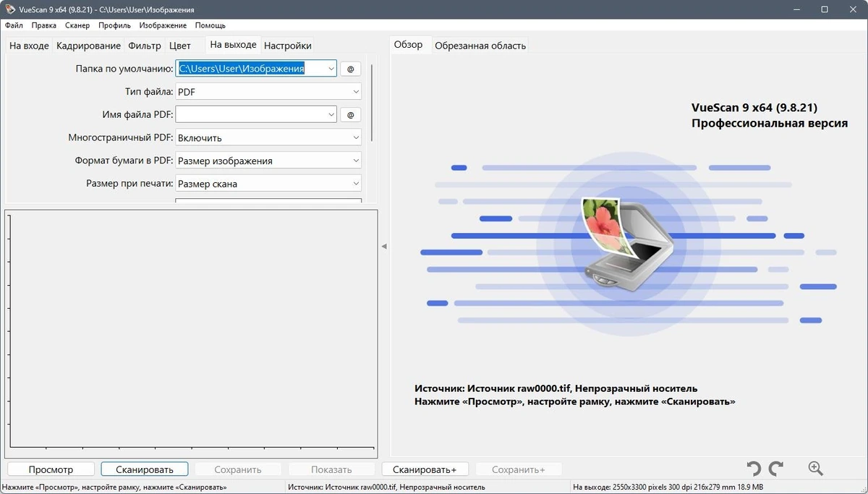868x494 pixels.
Task: Click the Показать button
Action: tap(331, 469)
